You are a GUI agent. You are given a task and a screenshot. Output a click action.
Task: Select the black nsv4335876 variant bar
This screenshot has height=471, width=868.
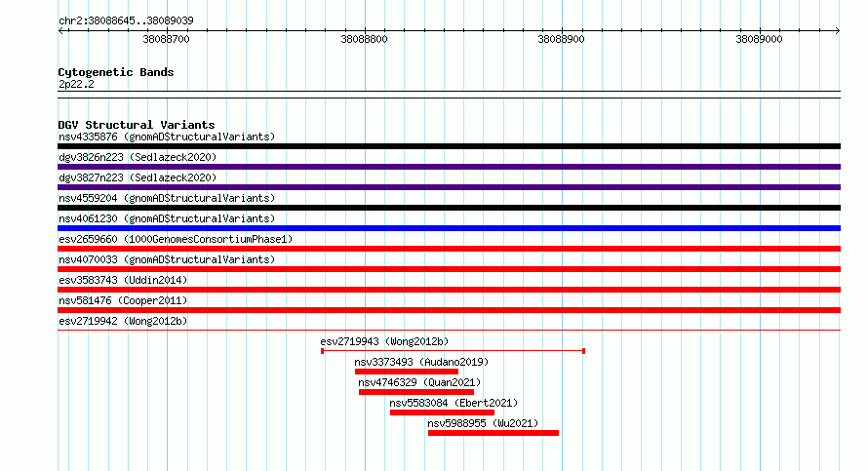point(449,146)
